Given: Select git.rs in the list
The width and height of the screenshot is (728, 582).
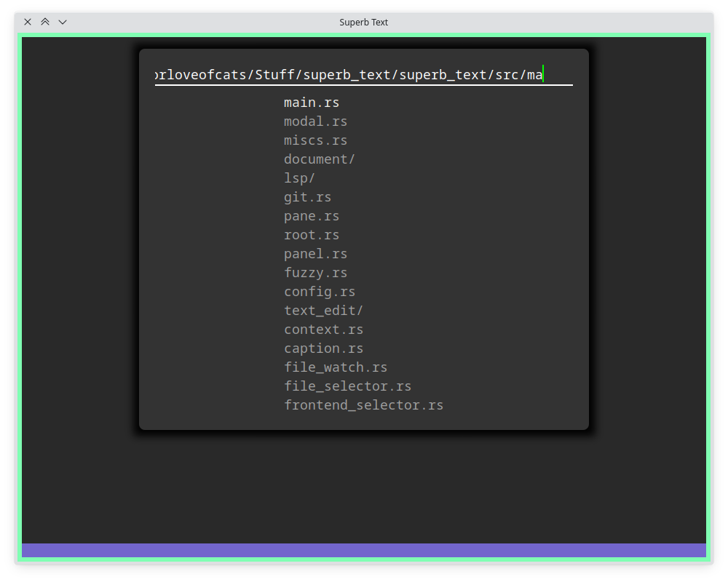Looking at the screenshot, I should click(307, 197).
